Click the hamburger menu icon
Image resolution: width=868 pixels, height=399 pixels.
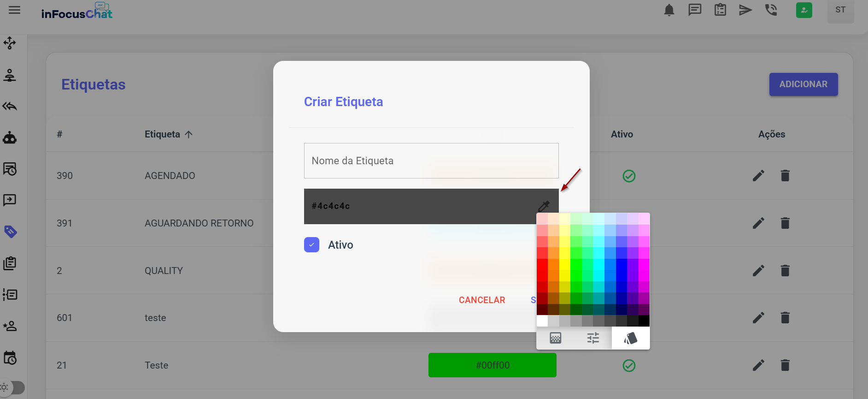(x=15, y=10)
